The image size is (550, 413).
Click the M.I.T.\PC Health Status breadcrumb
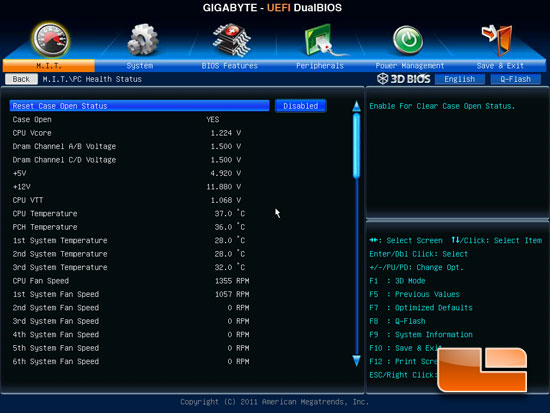[92, 79]
